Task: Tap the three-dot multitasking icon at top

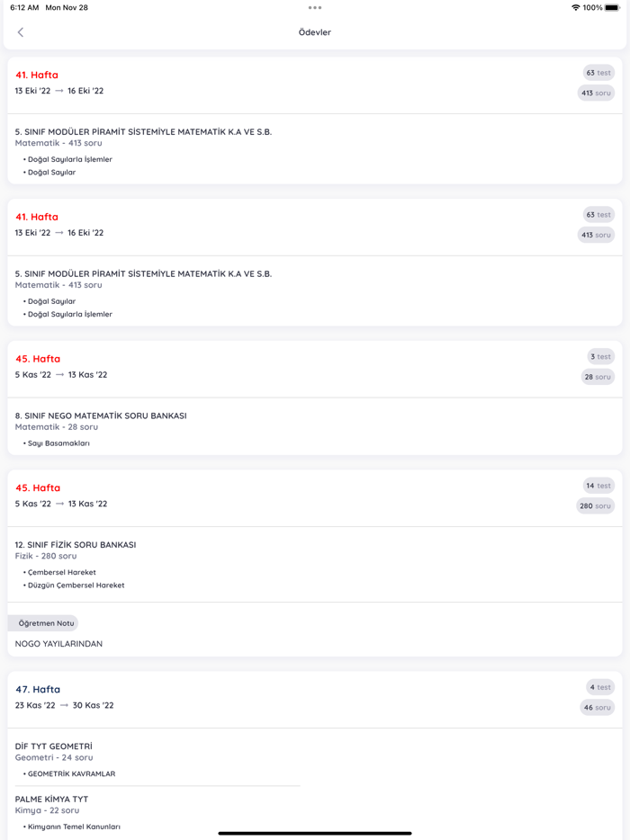Action: coord(315,7)
